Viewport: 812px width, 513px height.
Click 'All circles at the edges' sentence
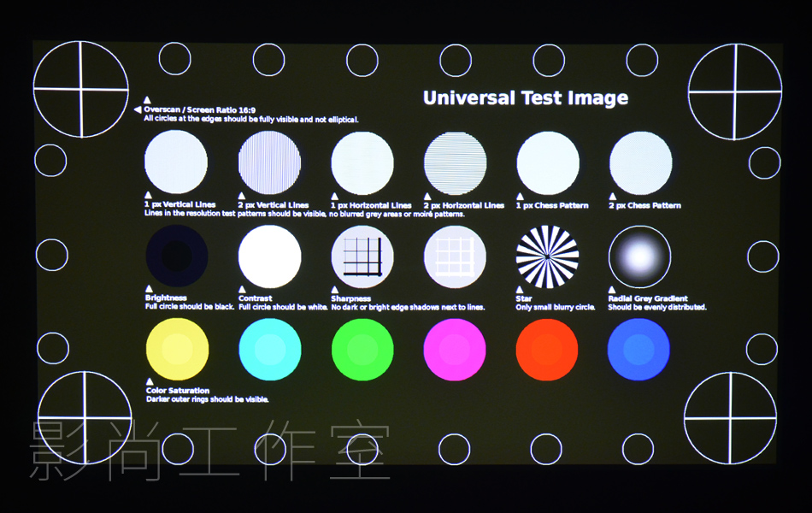tap(251, 119)
